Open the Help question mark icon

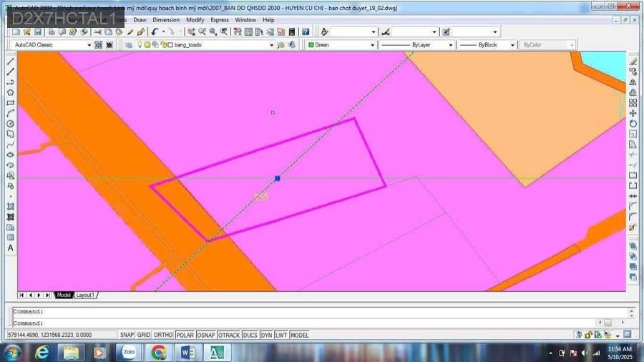click(x=306, y=32)
